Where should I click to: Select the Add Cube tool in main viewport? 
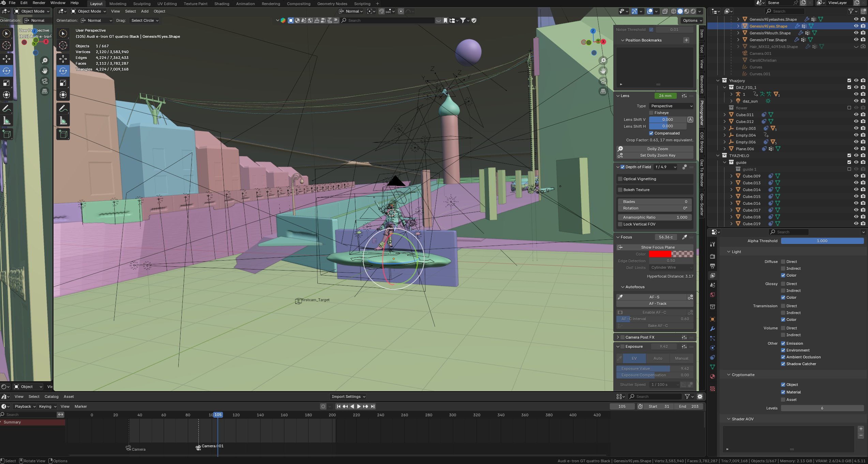tap(63, 134)
